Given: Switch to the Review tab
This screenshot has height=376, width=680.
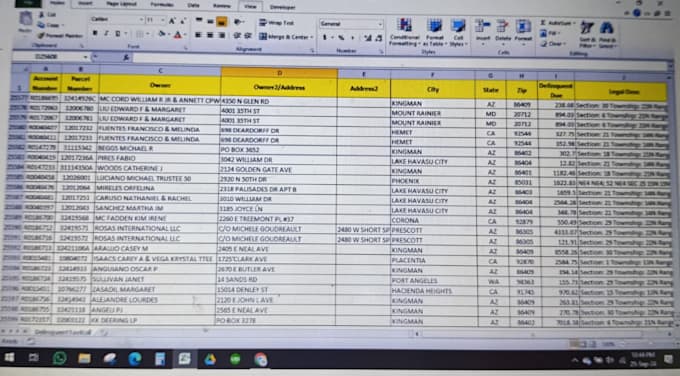Looking at the screenshot, I should pos(222,6).
